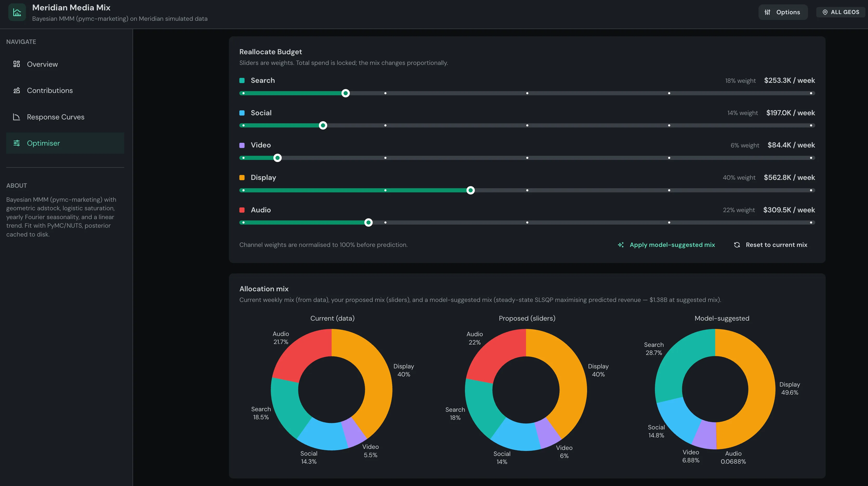The height and width of the screenshot is (486, 868).
Task: Click the '$253.3K / week' Search spend value
Action: coord(789,80)
